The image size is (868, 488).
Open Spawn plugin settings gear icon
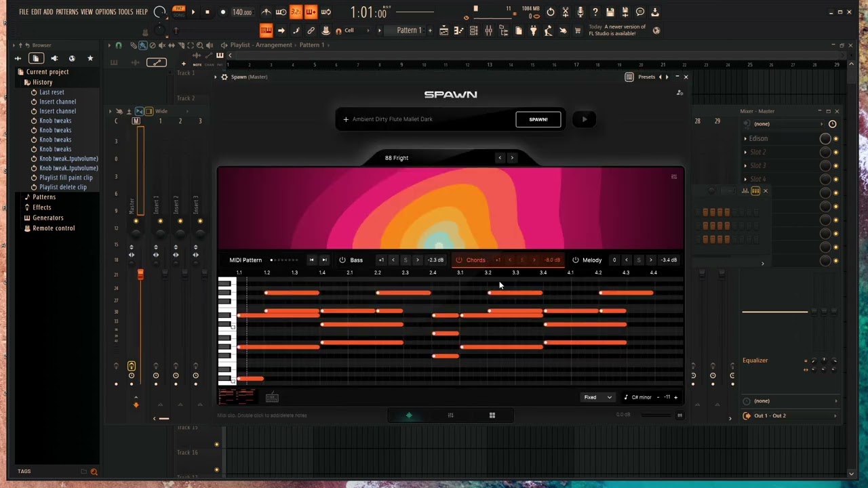click(224, 77)
